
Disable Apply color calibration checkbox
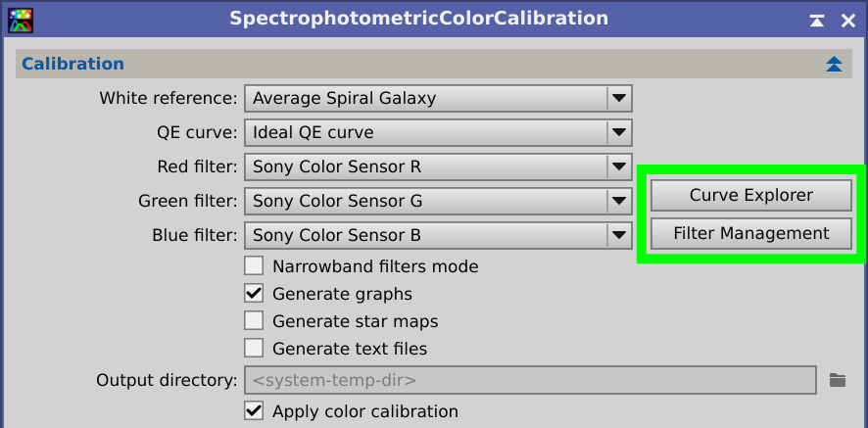pyautogui.click(x=254, y=411)
